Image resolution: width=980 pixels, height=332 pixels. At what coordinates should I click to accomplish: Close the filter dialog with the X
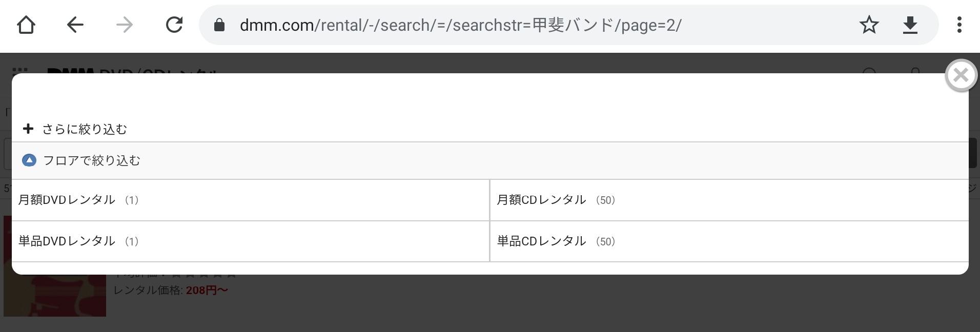point(961,75)
